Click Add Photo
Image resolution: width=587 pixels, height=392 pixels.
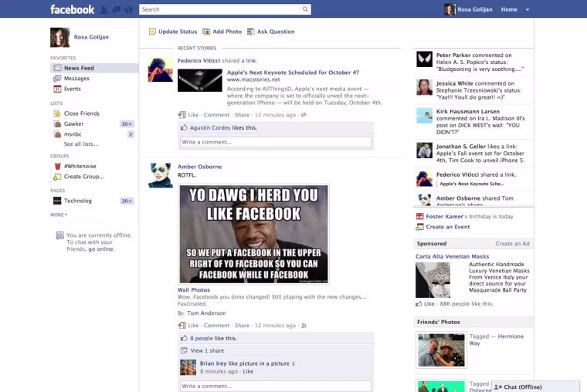[x=222, y=32]
